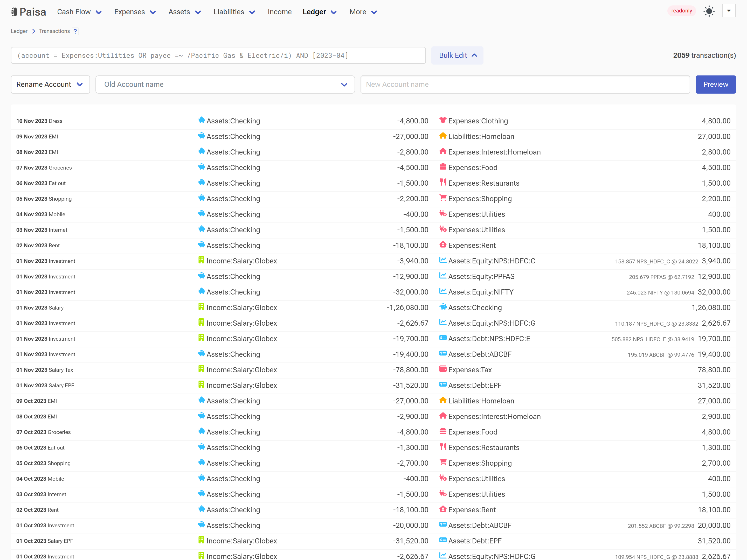The height and width of the screenshot is (560, 747).
Task: Click the burger icon on 07 Nov Expenses:Food
Action: (443, 167)
